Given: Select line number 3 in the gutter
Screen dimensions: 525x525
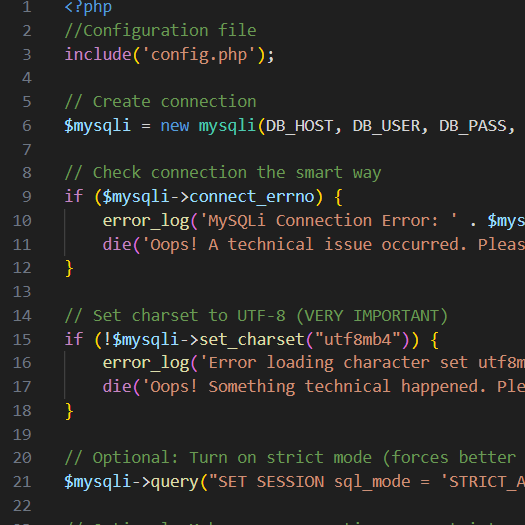Looking at the screenshot, I should coord(27,55).
